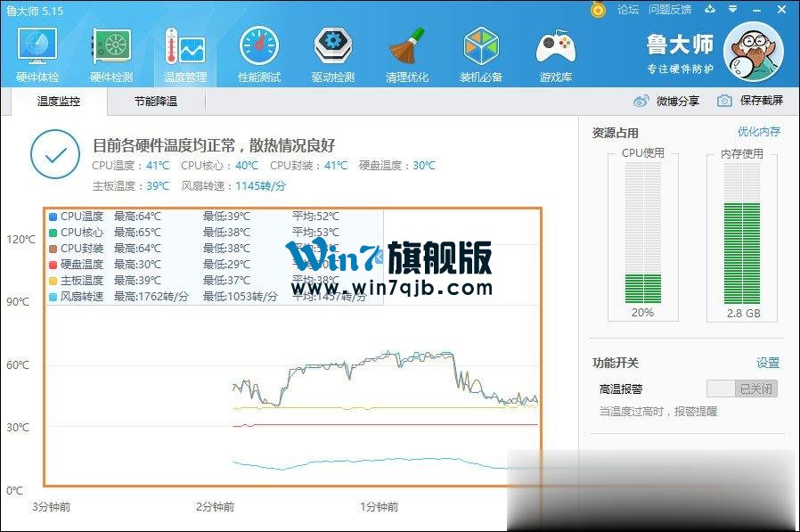Open the 装机必备 essential software cube icon
Image resolution: width=800 pixels, height=532 pixels.
pos(481,55)
